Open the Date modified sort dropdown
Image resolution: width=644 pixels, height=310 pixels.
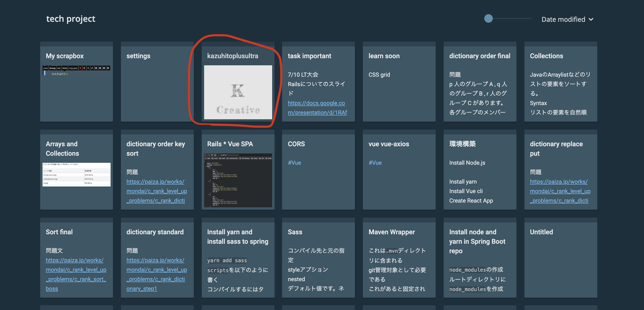(563, 19)
